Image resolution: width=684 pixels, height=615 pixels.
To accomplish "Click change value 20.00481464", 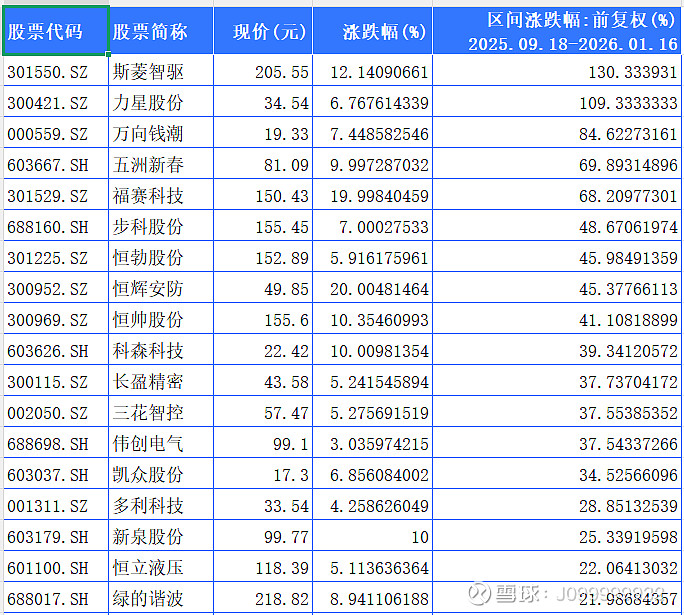I will 379,289.
